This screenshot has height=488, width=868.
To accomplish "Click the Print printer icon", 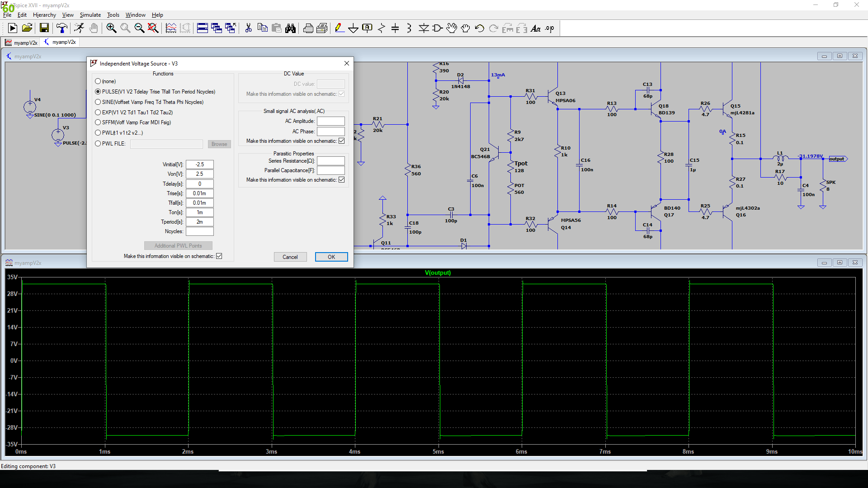I will pyautogui.click(x=308, y=28).
